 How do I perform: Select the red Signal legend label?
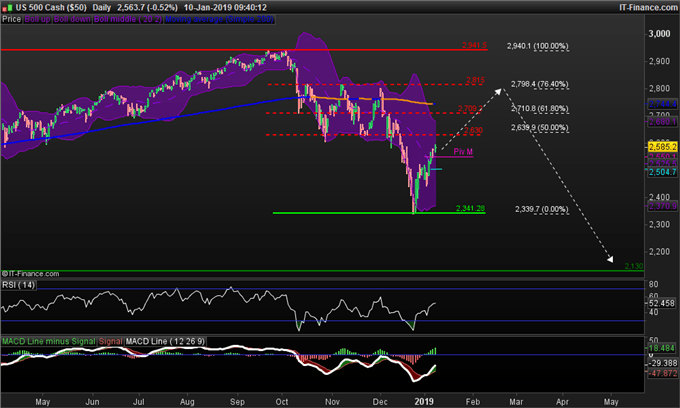point(111,342)
